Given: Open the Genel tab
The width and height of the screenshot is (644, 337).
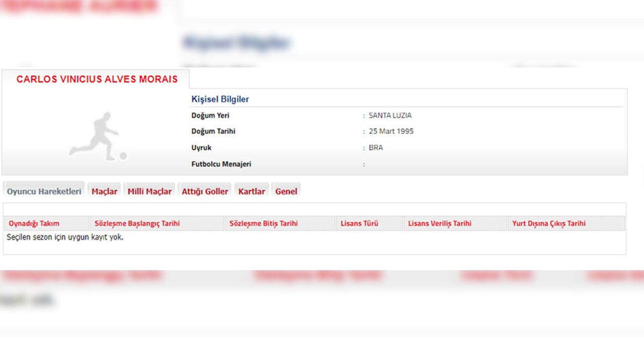Looking at the screenshot, I should 286,191.
